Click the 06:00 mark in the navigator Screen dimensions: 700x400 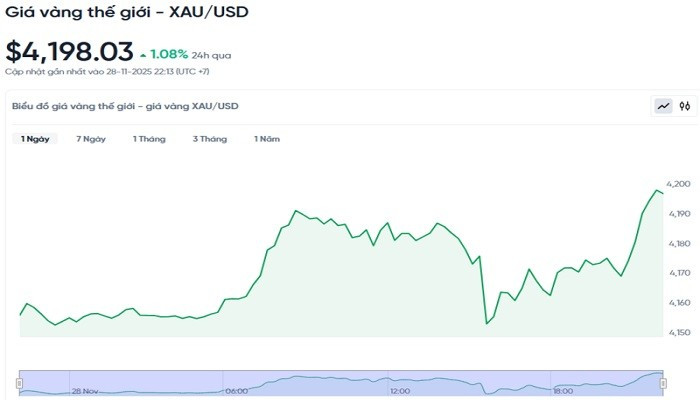click(237, 391)
